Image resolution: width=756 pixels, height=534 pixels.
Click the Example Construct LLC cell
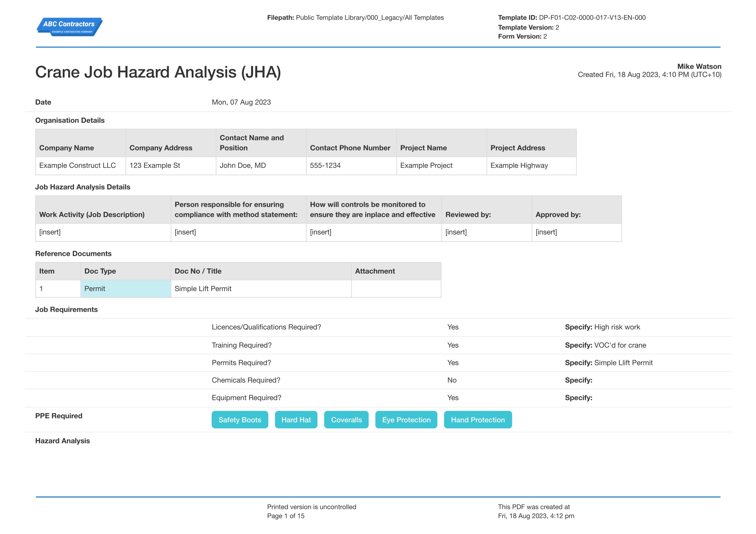81,165
